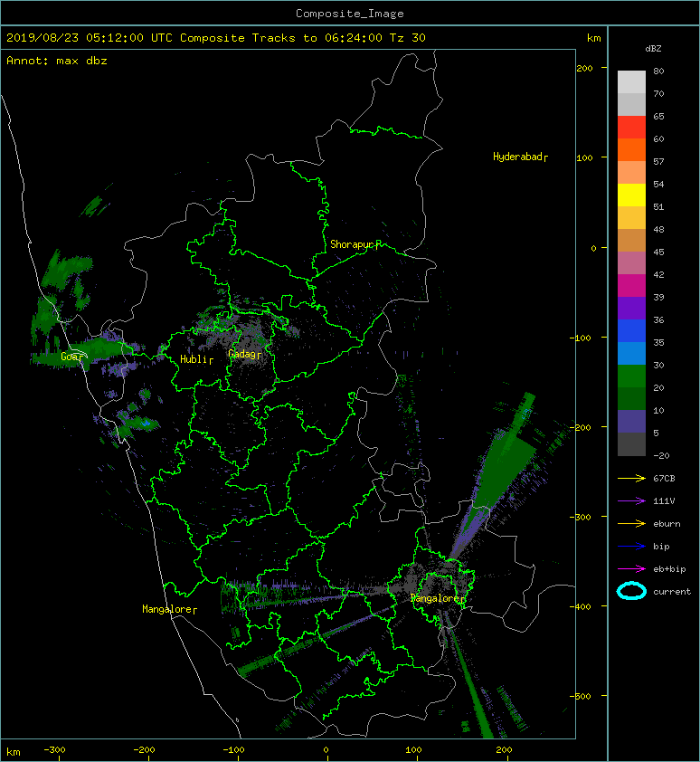
Task: Click the blue bip arrow legend icon
Action: 631,547
